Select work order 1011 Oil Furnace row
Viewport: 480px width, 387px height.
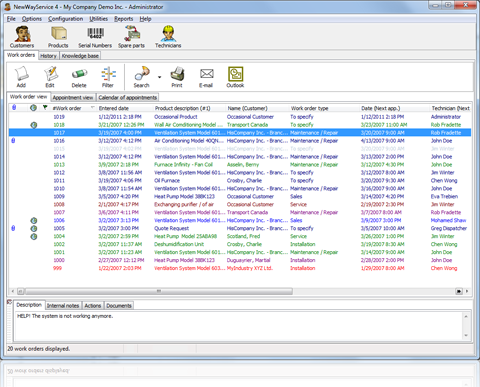click(240, 181)
